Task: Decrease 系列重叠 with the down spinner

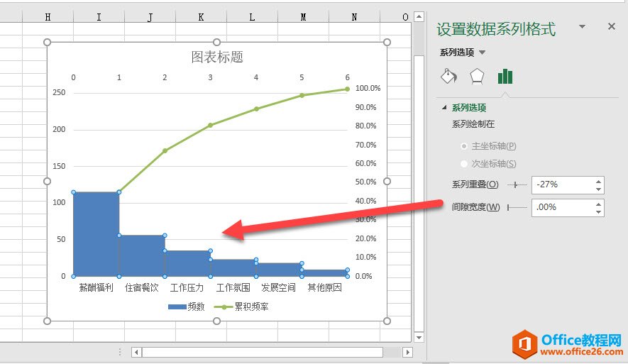Action: [598, 189]
